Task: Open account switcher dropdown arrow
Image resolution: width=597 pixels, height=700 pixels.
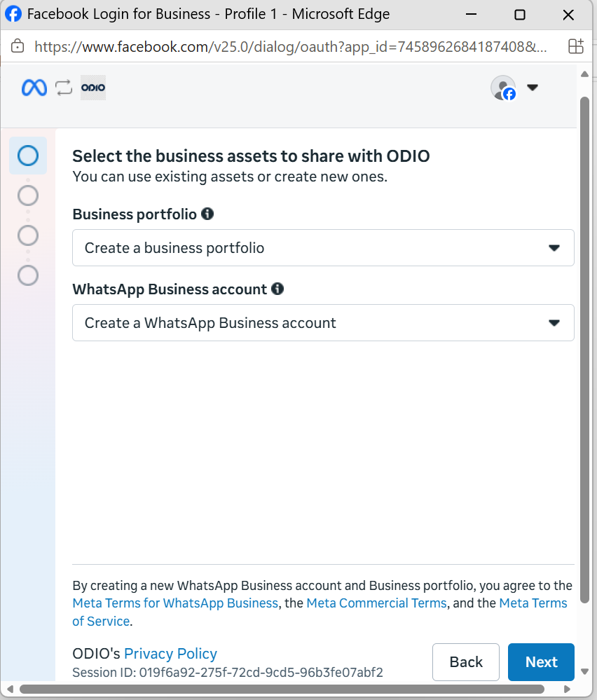Action: coord(533,88)
